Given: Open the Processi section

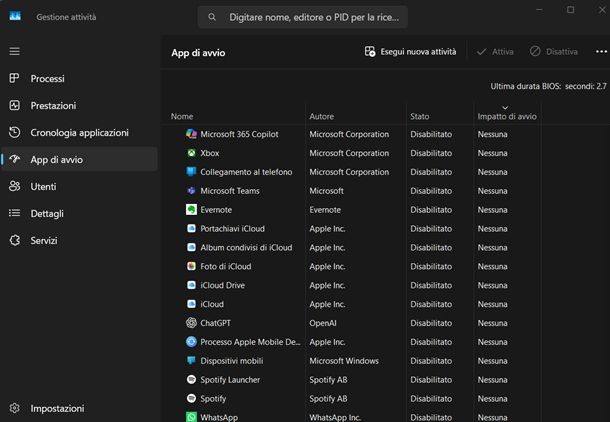Looking at the screenshot, I should coord(47,79).
